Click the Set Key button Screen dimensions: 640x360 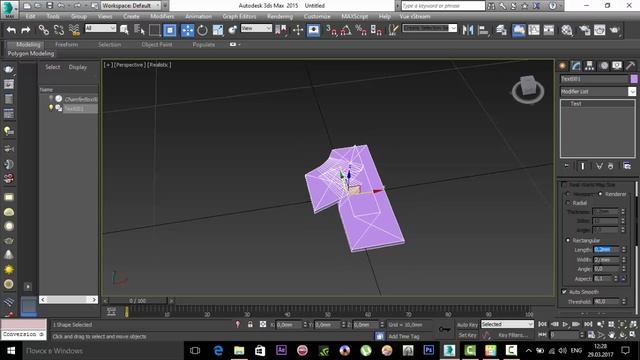click(467, 335)
